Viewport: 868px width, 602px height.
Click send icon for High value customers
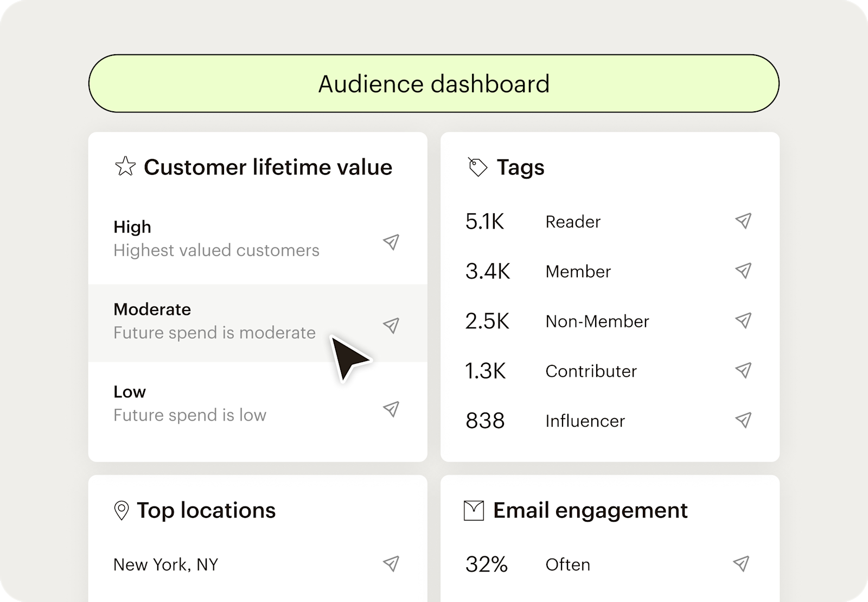(391, 242)
